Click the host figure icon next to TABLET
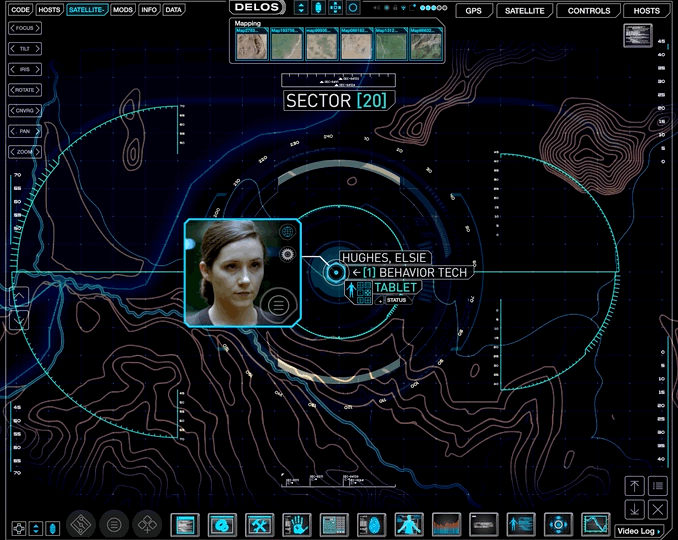 coord(352,291)
